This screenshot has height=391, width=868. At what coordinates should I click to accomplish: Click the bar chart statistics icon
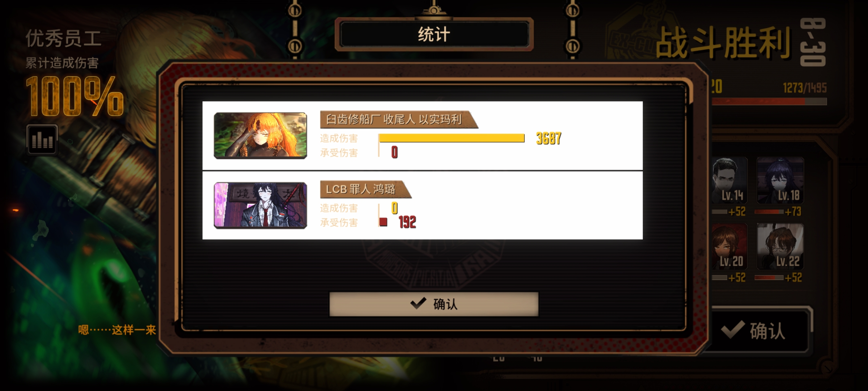tap(42, 139)
